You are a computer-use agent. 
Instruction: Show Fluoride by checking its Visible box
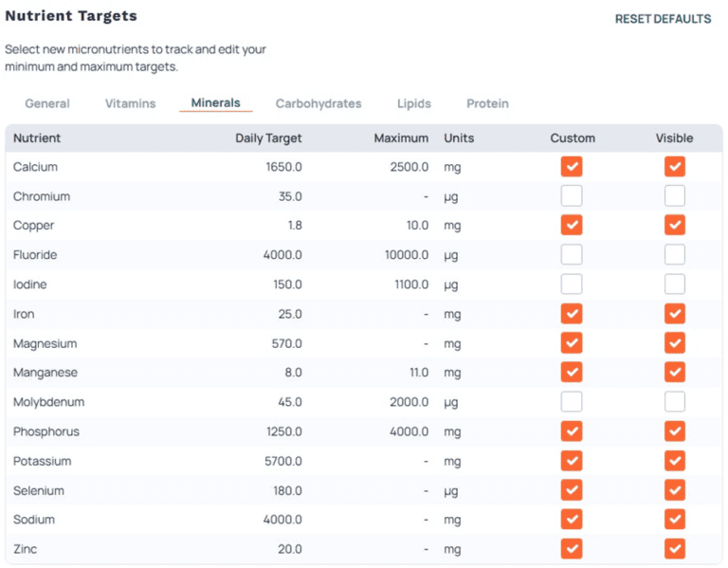point(675,255)
